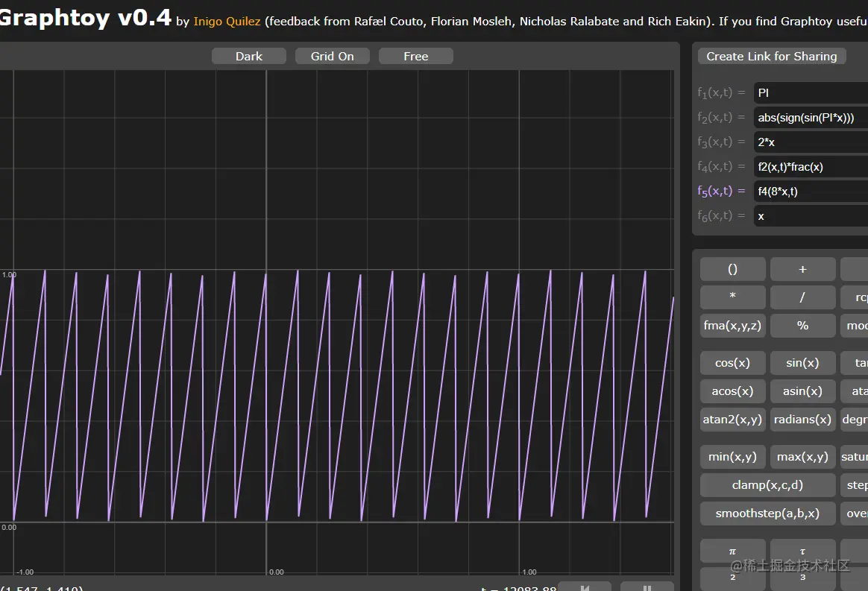This screenshot has width=868, height=591.
Task: Toggle the Grid On button
Action: (x=332, y=56)
